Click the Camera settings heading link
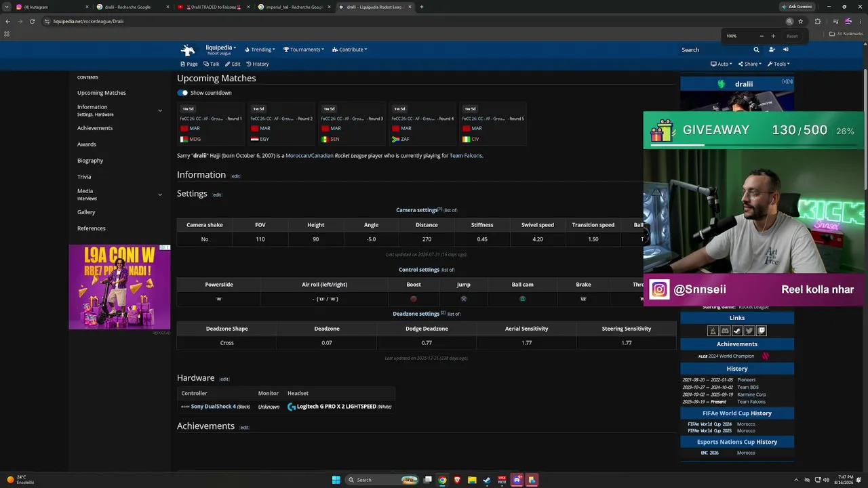Screen dimensions: 868x488 (x=417, y=210)
